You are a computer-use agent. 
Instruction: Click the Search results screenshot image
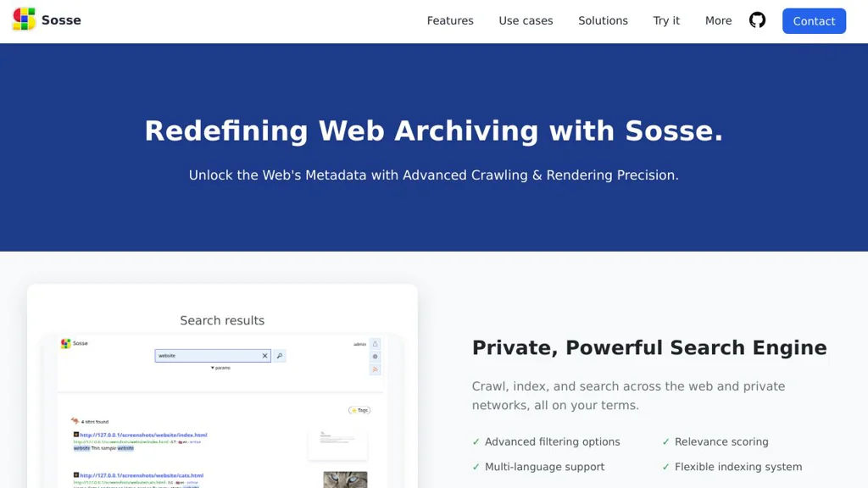[223, 411]
